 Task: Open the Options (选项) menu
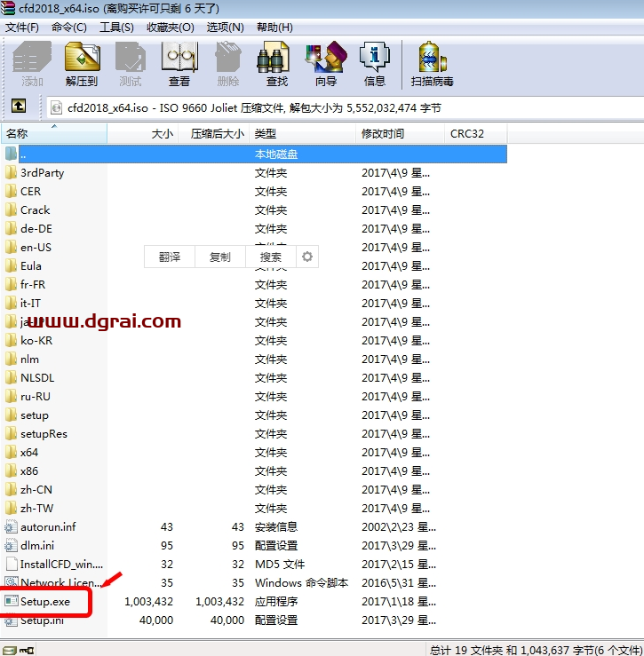pos(226,28)
